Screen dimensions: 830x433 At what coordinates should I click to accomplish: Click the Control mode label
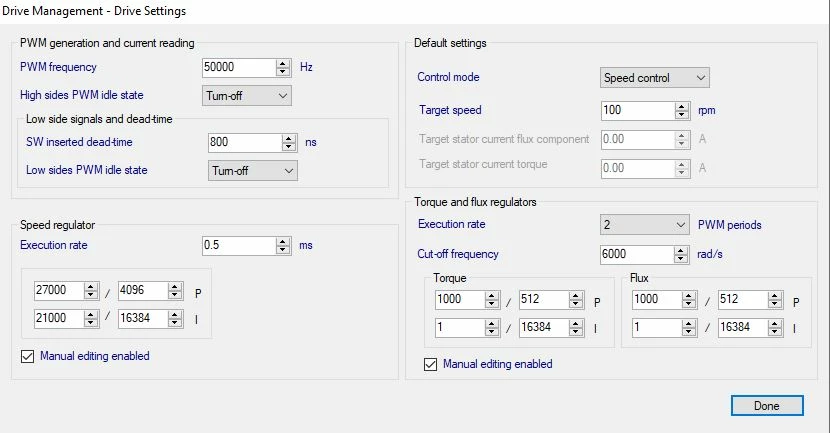coord(448,77)
